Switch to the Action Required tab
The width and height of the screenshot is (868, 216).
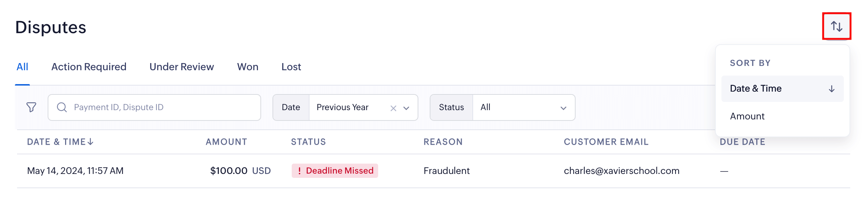89,67
